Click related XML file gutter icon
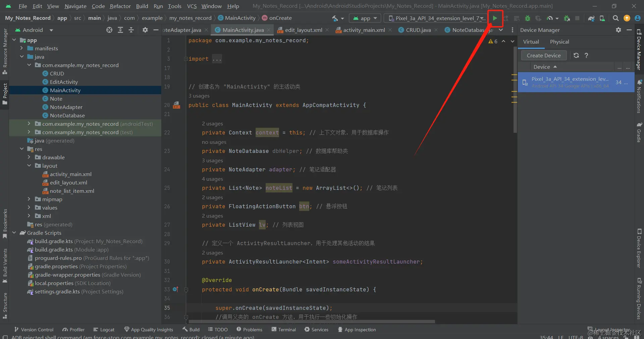Image resolution: width=644 pixels, height=339 pixels. pos(176,105)
